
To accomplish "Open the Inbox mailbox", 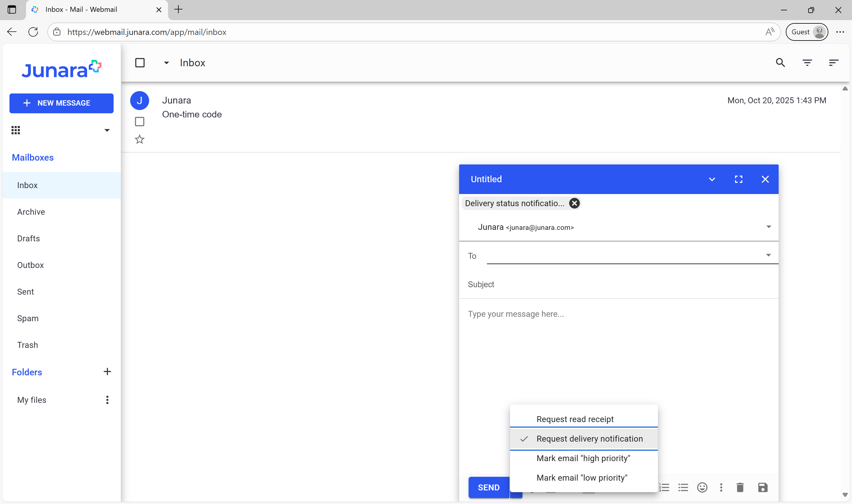I will point(62,185).
